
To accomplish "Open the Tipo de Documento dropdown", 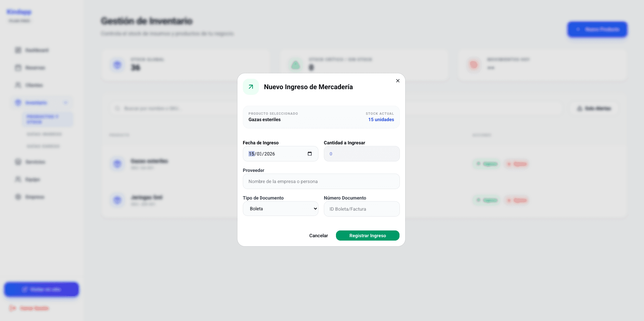I will tap(280, 209).
